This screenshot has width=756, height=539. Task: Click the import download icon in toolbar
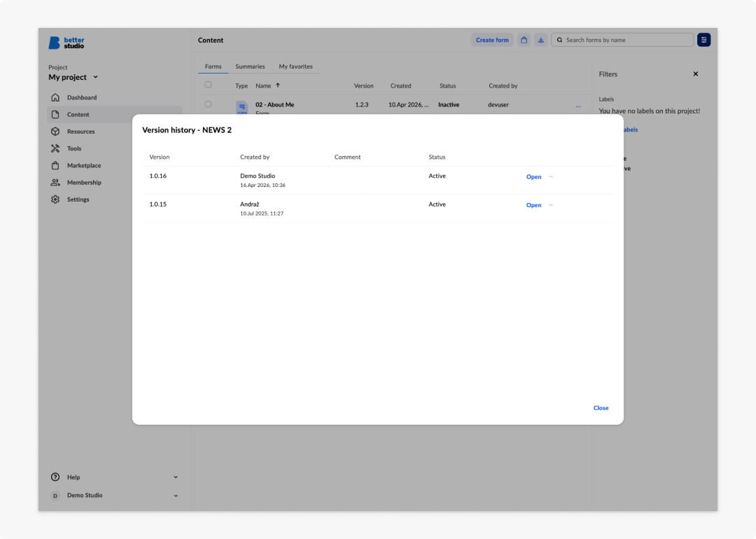point(541,40)
